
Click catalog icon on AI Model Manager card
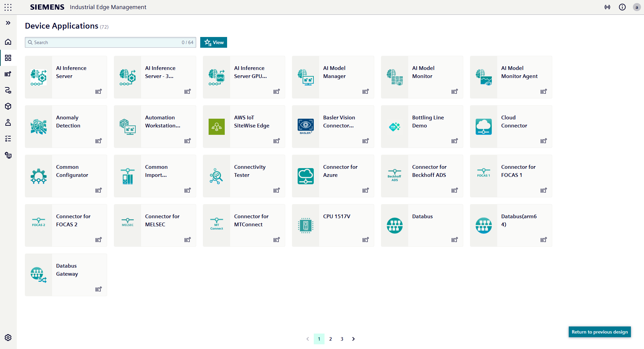366,91
